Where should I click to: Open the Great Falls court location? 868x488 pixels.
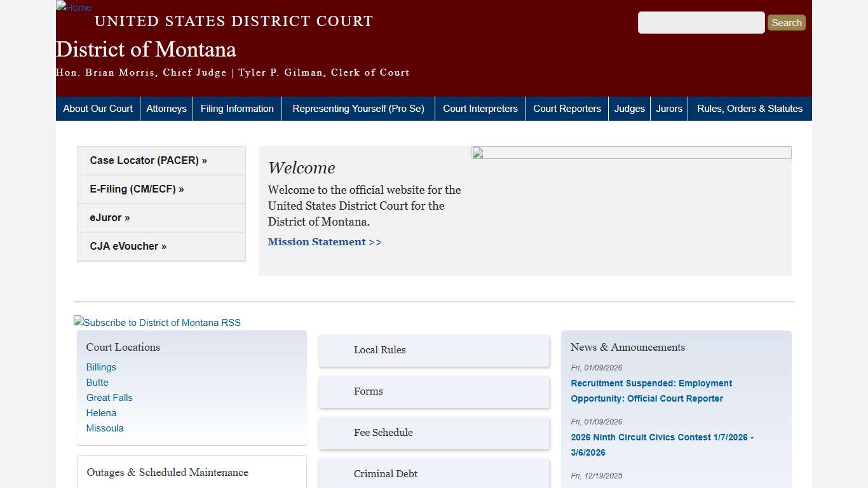(109, 397)
